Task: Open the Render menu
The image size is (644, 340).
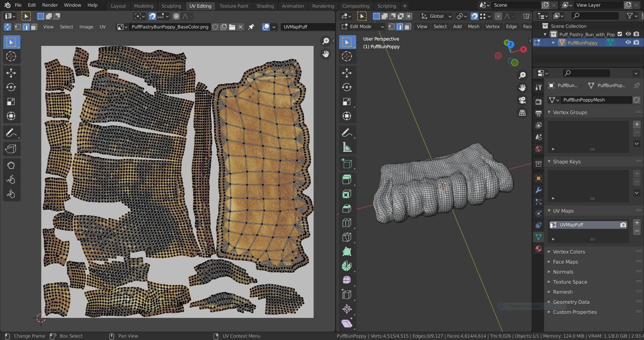Action: coord(50,5)
